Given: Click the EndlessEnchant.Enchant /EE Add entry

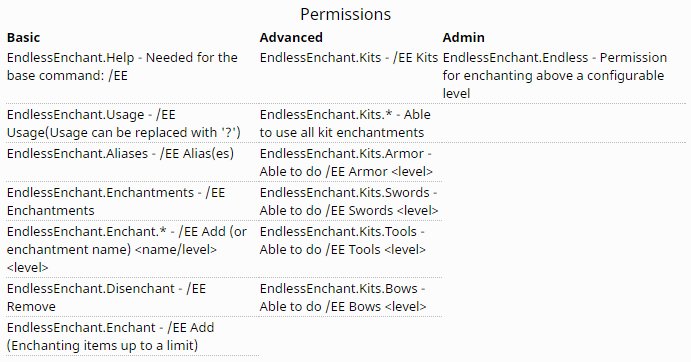Looking at the screenshot, I should [x=111, y=336].
